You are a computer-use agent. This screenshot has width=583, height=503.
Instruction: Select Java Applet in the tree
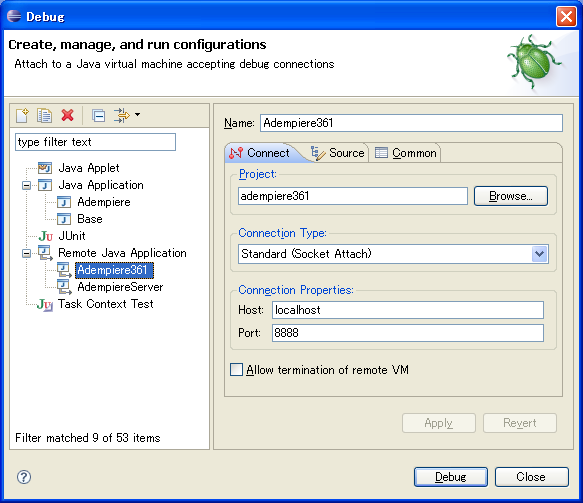[89, 168]
